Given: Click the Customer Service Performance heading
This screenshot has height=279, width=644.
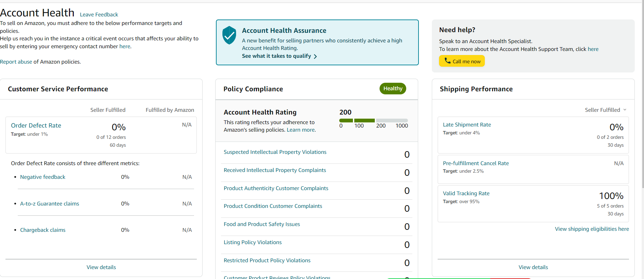Looking at the screenshot, I should [58, 89].
